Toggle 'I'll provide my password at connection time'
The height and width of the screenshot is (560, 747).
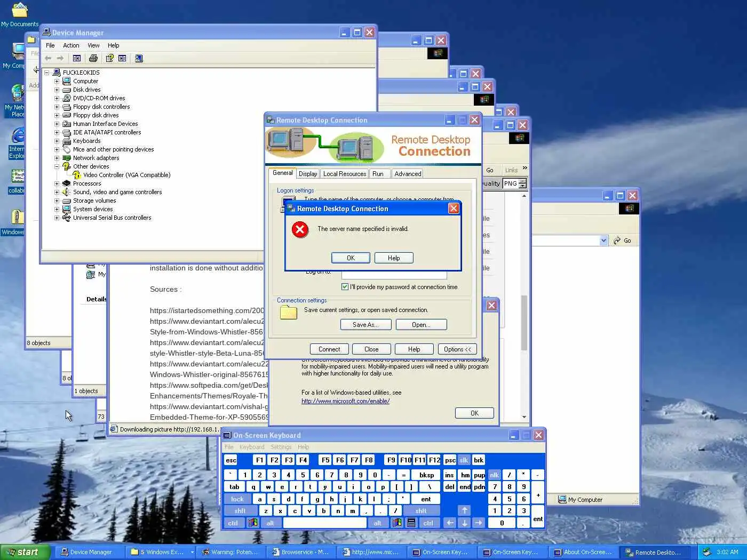point(345,287)
